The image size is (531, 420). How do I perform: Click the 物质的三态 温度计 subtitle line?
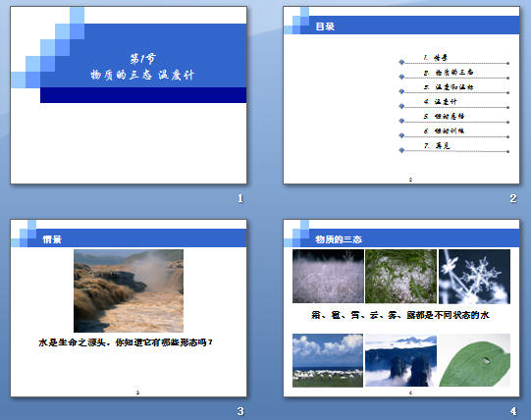(142, 75)
